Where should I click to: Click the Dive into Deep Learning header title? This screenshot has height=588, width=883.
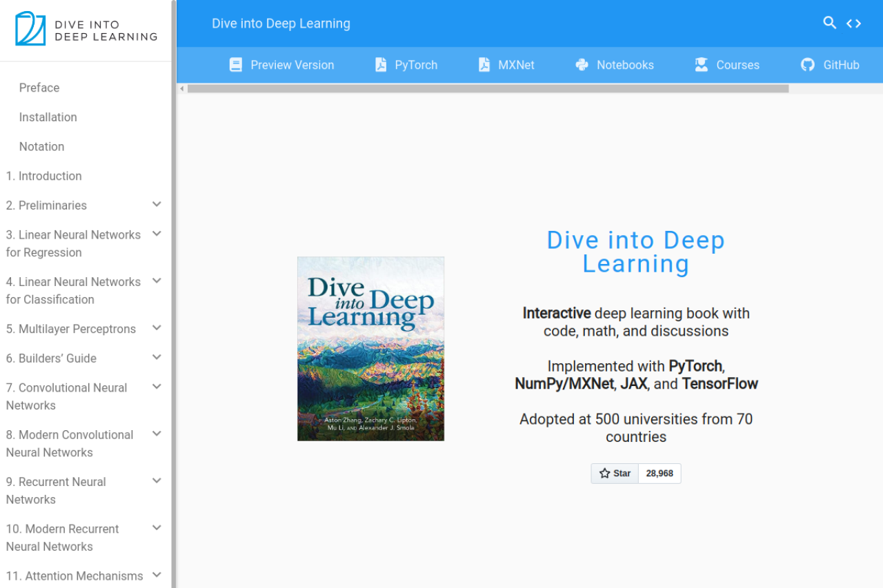pyautogui.click(x=281, y=23)
